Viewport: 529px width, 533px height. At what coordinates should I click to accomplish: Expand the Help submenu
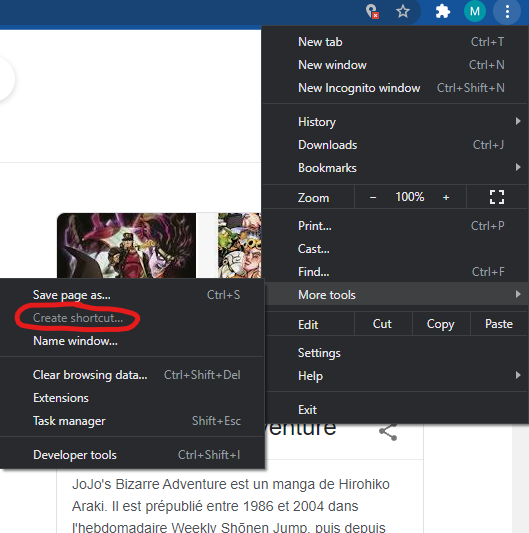[395, 376]
